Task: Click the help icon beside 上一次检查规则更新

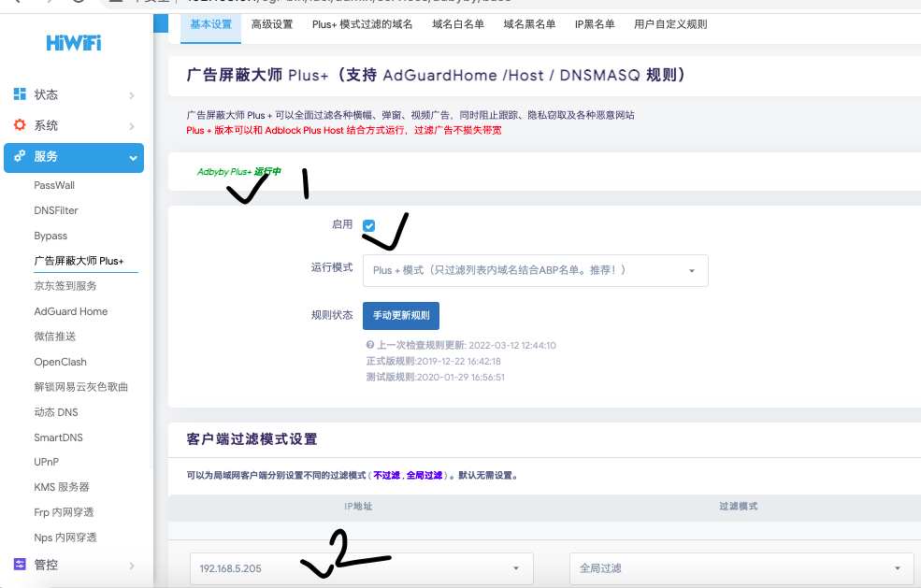Action: point(370,345)
